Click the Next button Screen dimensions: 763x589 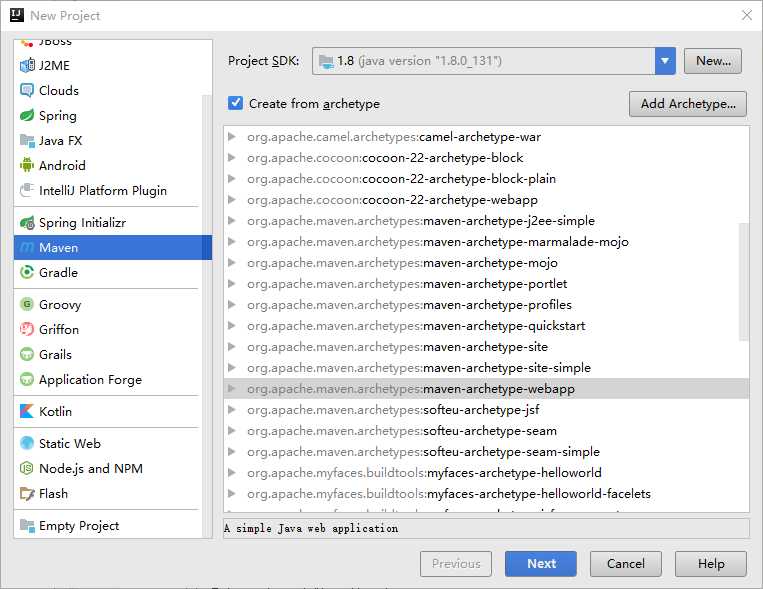(x=541, y=564)
